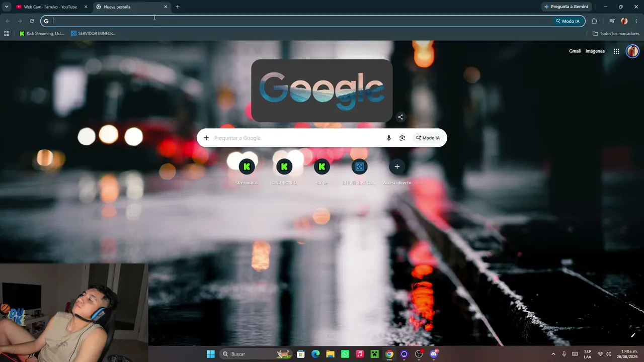Switch the ESP LAA input language
Screen dimensions: 644x362
point(588,354)
